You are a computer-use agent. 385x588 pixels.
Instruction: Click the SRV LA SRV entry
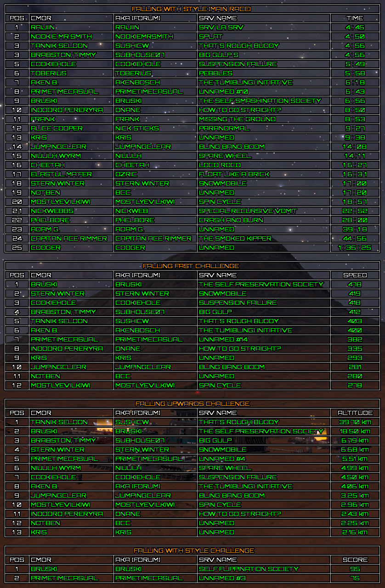(221, 27)
